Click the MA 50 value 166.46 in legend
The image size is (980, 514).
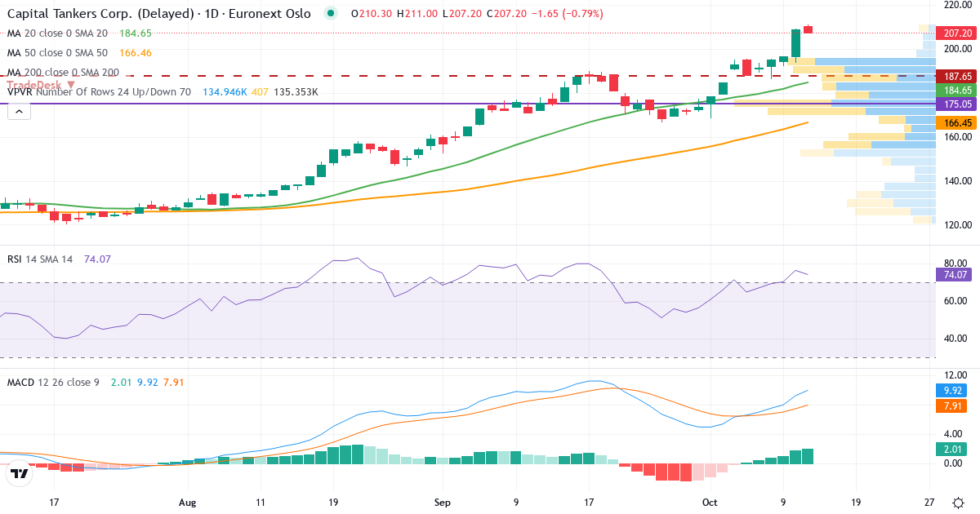tap(136, 53)
